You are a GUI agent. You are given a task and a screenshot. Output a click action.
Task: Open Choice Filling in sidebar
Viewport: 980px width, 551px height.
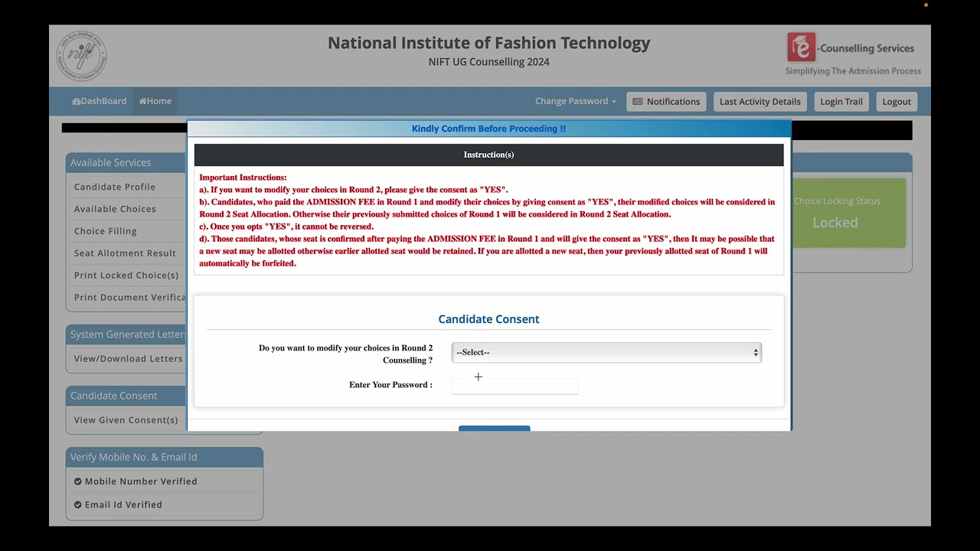(x=106, y=231)
